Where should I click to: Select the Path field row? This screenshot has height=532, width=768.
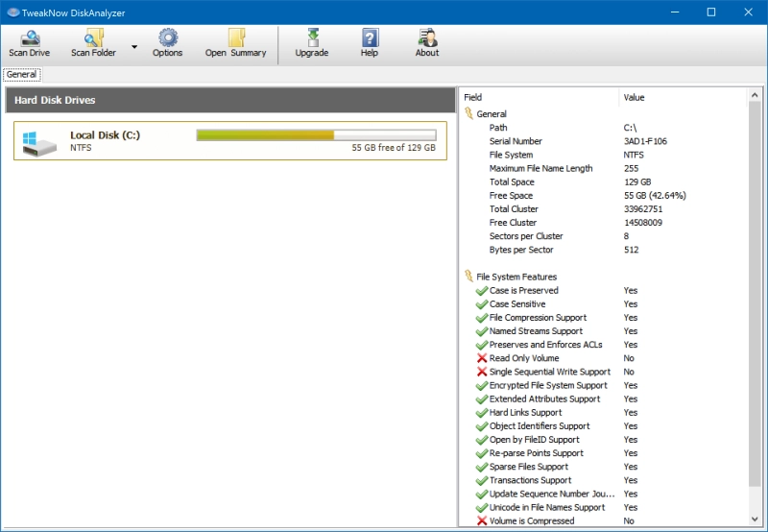(604, 128)
